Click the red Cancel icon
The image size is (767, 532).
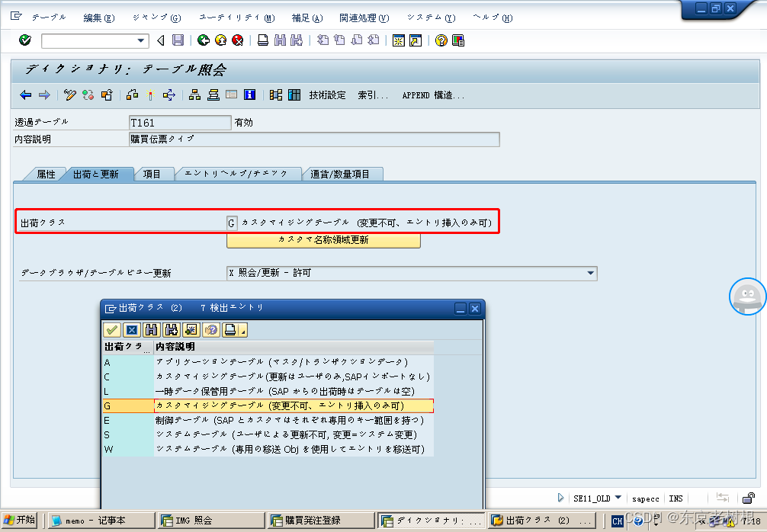coord(238,40)
